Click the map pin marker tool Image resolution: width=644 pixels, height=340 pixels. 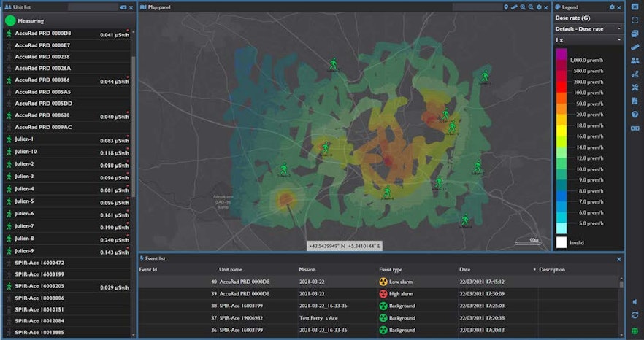pyautogui.click(x=506, y=7)
